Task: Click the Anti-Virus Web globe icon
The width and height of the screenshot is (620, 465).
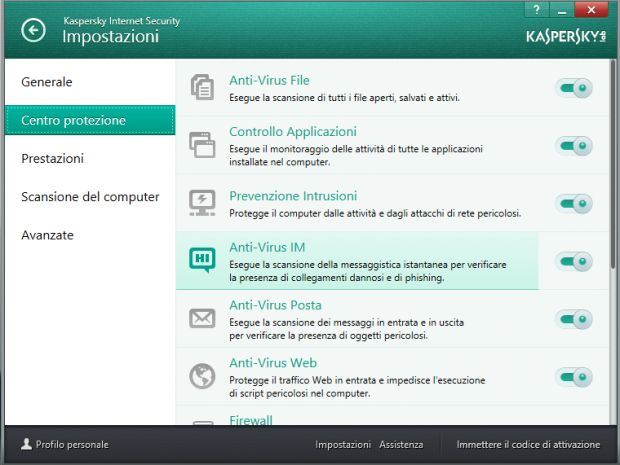Action: pos(202,376)
